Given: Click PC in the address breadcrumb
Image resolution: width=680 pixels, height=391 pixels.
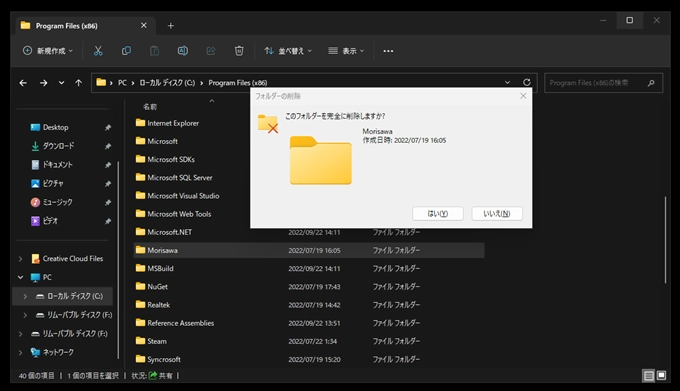Looking at the screenshot, I should (x=122, y=82).
